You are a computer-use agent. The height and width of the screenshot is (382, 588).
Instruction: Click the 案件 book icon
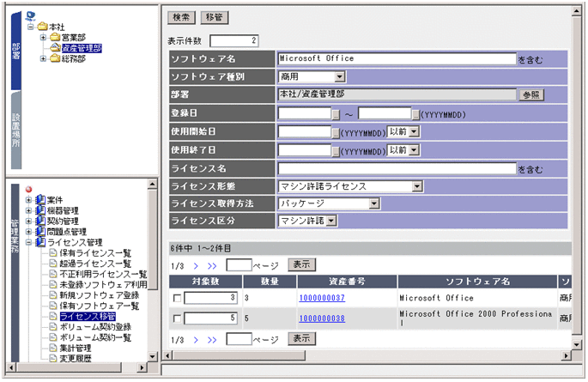(x=40, y=200)
